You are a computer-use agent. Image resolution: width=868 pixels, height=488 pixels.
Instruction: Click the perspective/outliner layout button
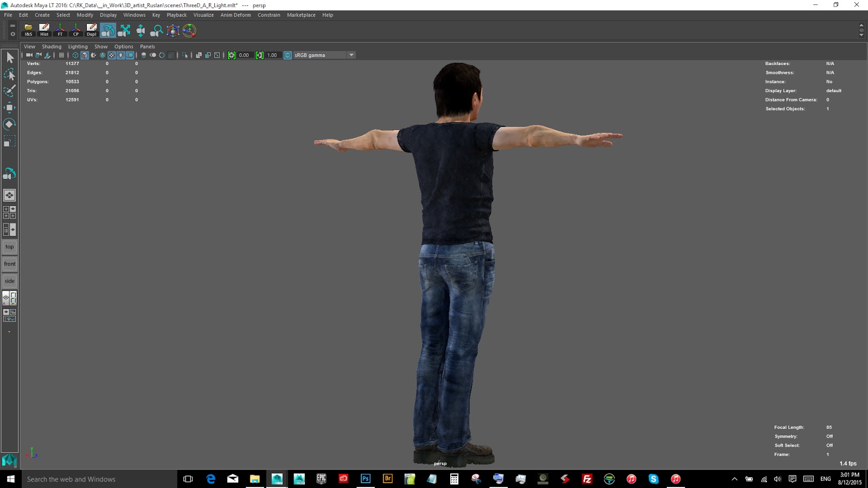pyautogui.click(x=10, y=298)
